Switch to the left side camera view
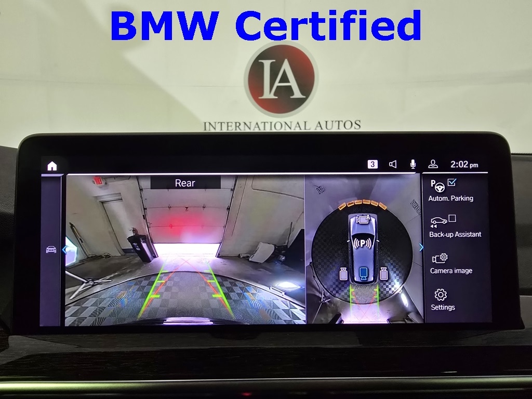Screen dimensions: 532x399 (343, 274)
